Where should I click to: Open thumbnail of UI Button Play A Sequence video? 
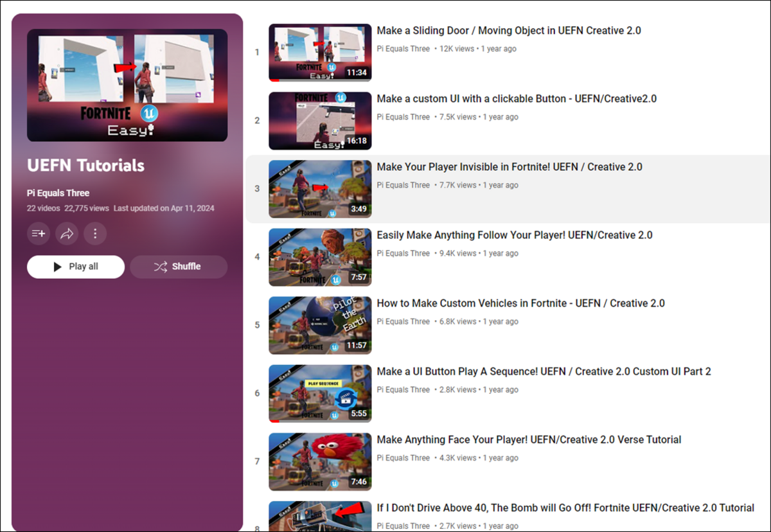(x=320, y=393)
